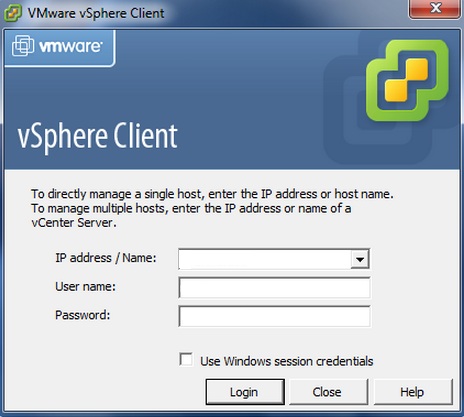The width and height of the screenshot is (464, 417).
Task: Click the vmware boxes logo icon
Action: 23,45
